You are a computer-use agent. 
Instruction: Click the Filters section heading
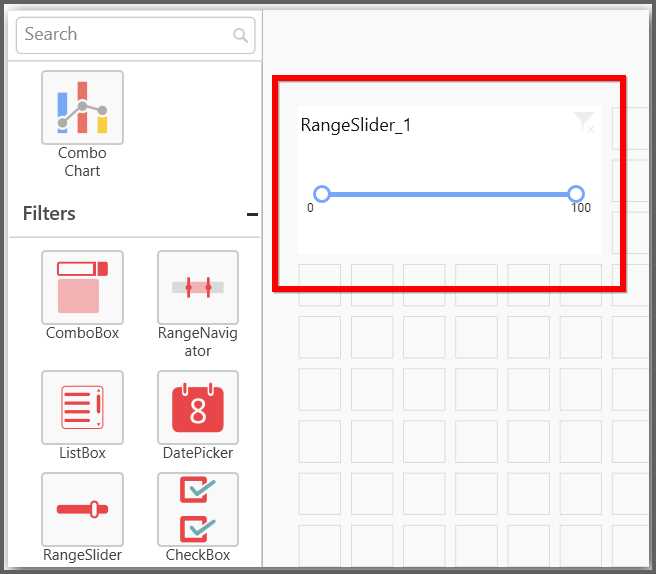coord(49,214)
